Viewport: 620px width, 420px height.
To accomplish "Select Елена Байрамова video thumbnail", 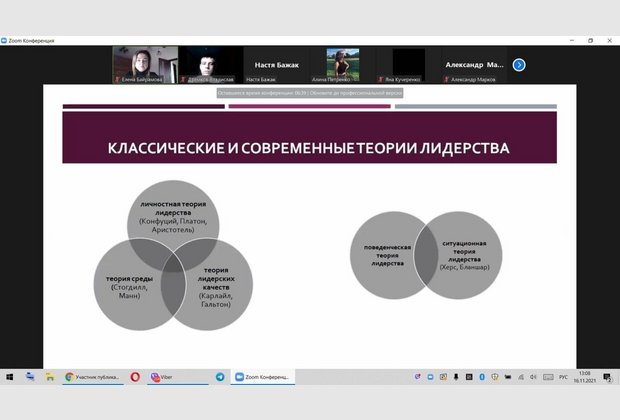I will tap(145, 65).
